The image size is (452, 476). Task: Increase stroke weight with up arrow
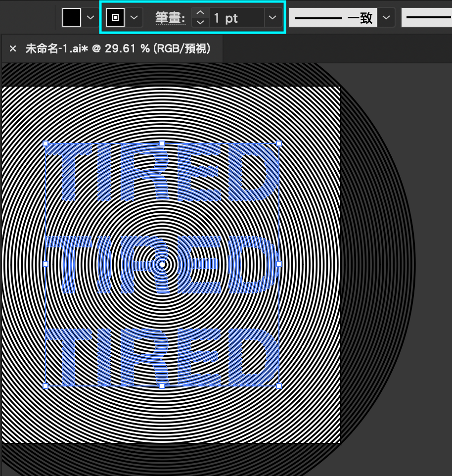tap(200, 13)
